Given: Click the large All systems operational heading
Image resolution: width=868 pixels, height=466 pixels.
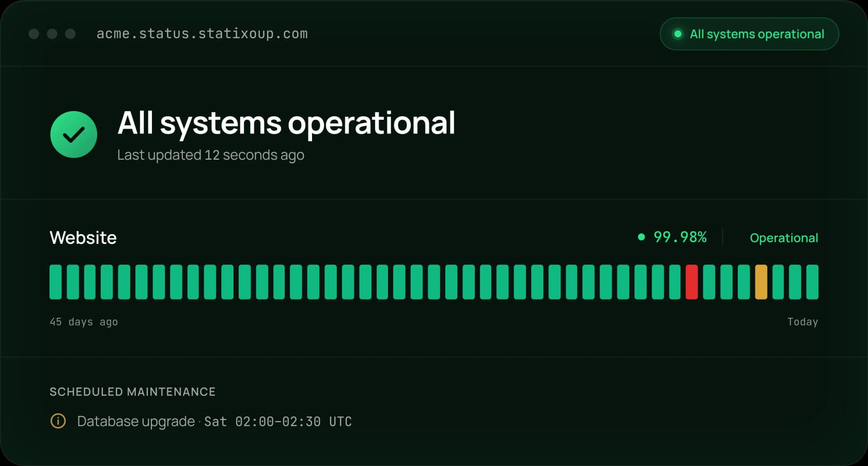Looking at the screenshot, I should (x=286, y=123).
